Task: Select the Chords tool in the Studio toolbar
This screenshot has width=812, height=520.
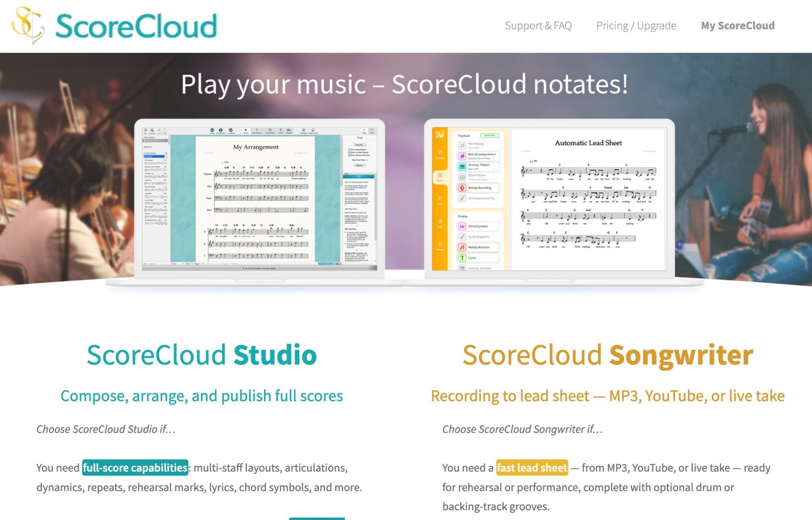Action: tap(289, 130)
